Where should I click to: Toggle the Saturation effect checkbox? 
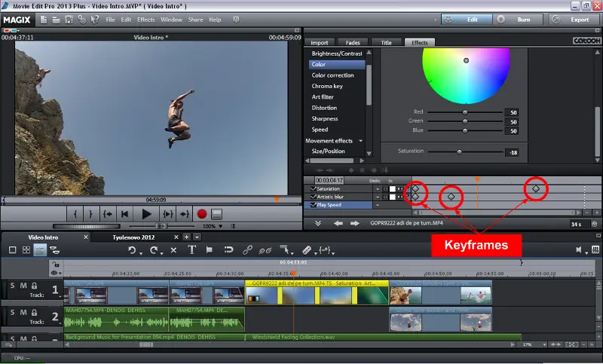(313, 188)
